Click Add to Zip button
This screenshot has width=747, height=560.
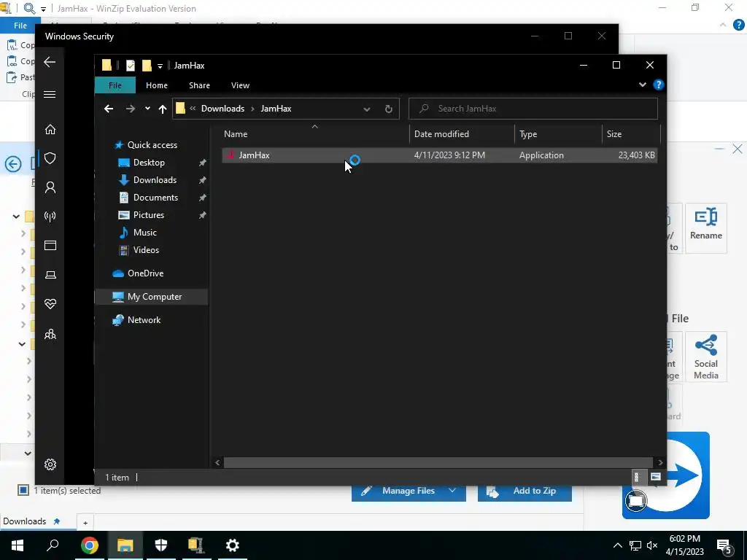pyautogui.click(x=525, y=491)
